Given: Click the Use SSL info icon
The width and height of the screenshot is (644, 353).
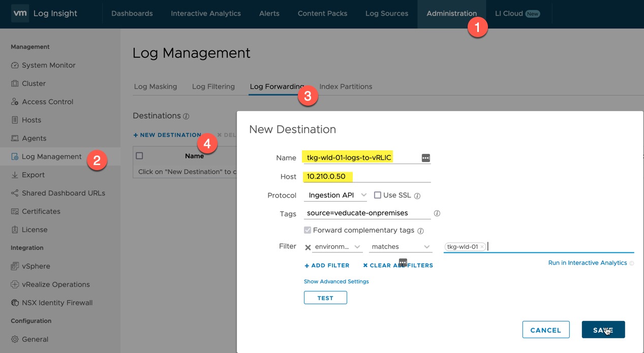Looking at the screenshot, I should coord(417,196).
